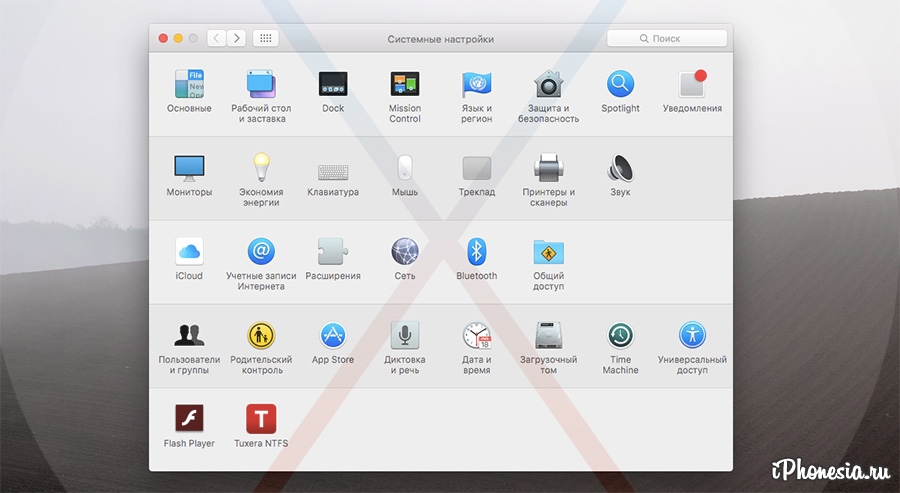Click into the Поиск search field
The image size is (900, 493).
[667, 38]
